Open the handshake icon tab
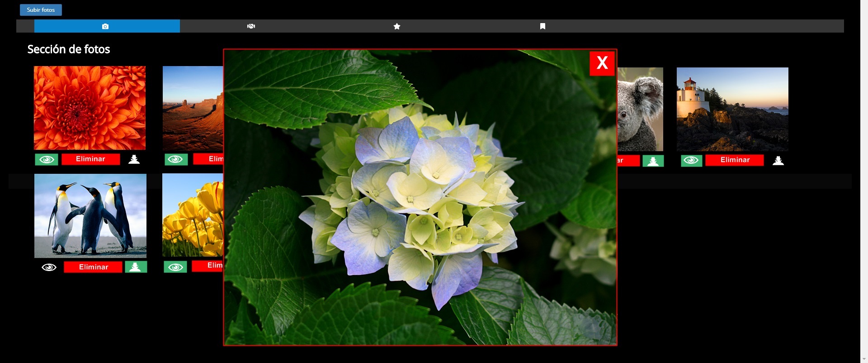Image resolution: width=868 pixels, height=363 pixels. click(x=251, y=26)
